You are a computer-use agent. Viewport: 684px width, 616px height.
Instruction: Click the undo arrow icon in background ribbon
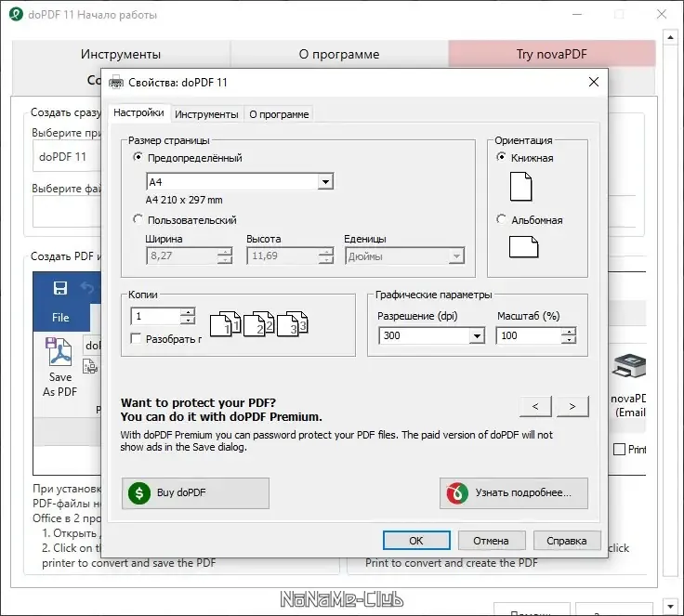coord(87,288)
